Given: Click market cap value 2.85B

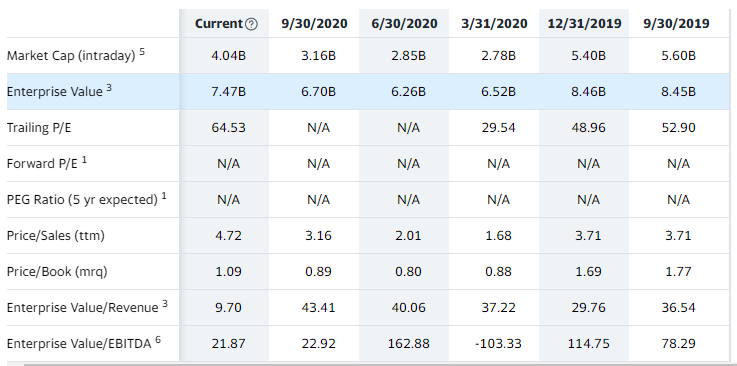Looking at the screenshot, I should pyautogui.click(x=408, y=55).
